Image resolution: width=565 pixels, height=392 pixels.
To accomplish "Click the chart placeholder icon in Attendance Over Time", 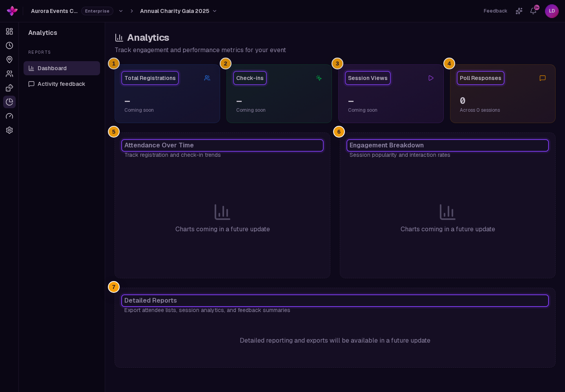I will coord(222,212).
